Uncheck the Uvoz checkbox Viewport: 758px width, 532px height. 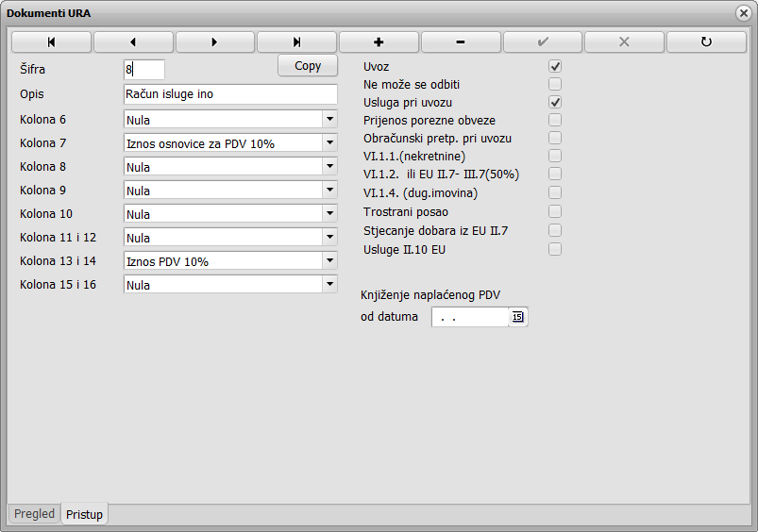555,67
